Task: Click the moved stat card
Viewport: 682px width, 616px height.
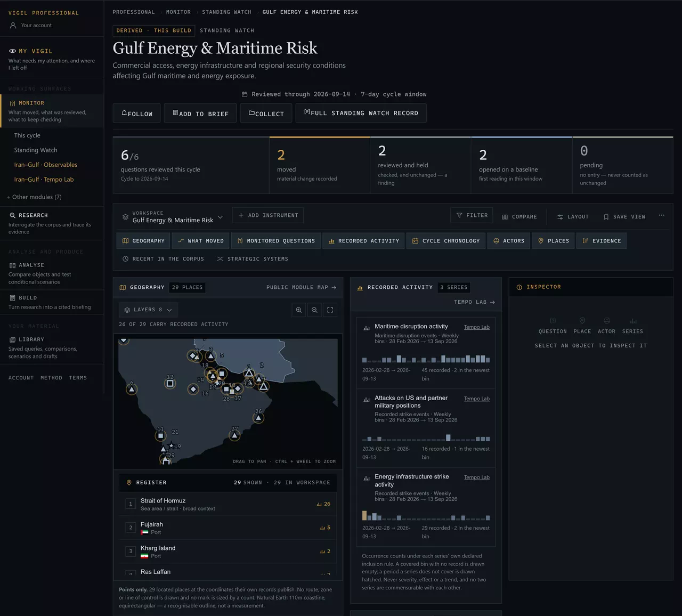Action: 320,165
